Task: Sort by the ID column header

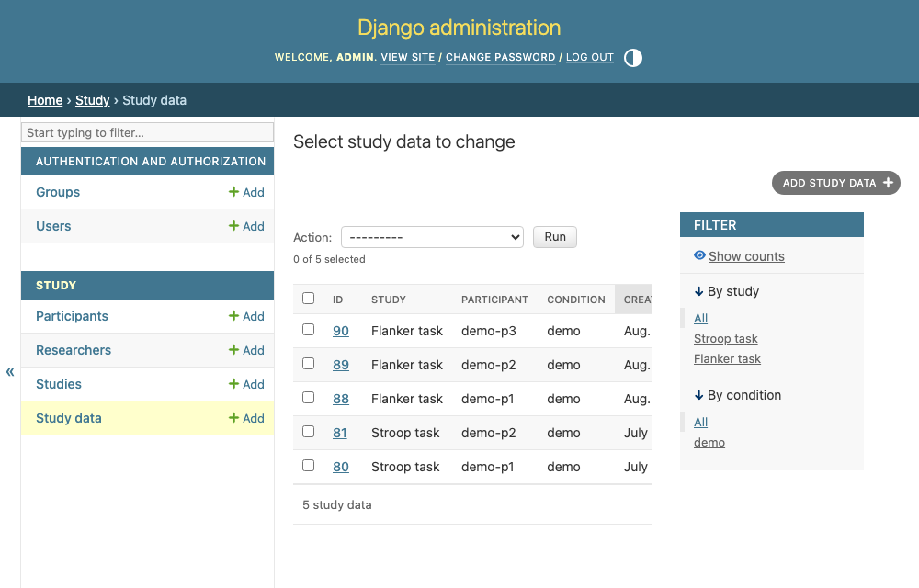Action: [x=337, y=300]
